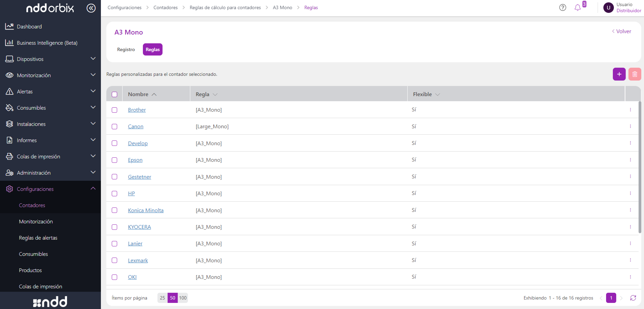The height and width of the screenshot is (309, 644).
Task: Collapse the Configuraciones menu chevron
Action: tap(93, 188)
